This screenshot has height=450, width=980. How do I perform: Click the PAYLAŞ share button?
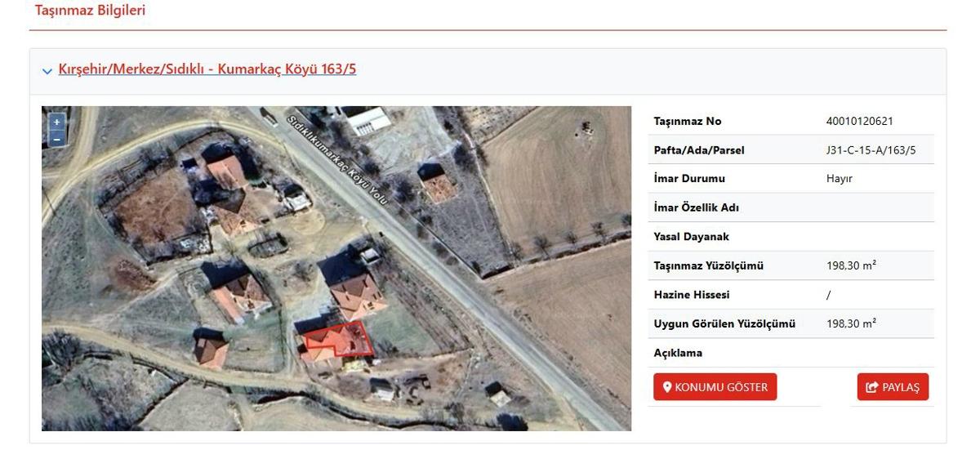coord(893,387)
